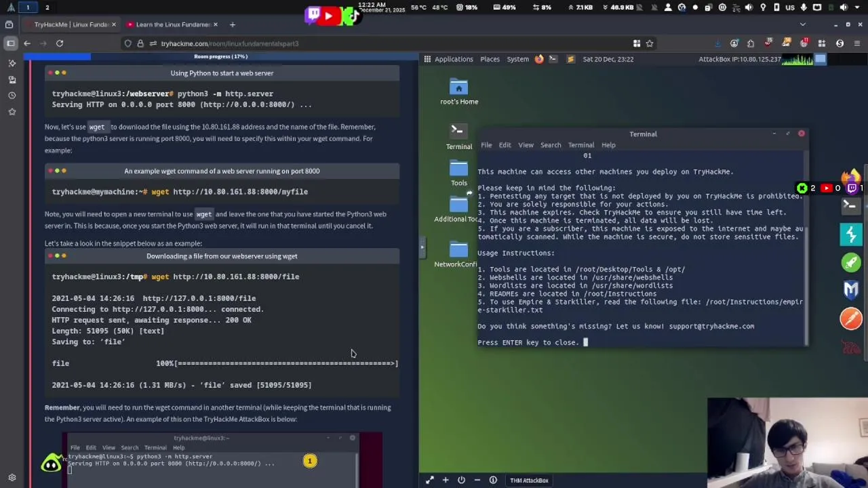The height and width of the screenshot is (488, 868).
Task: Open the settings gear in browser sidebar
Action: point(12,477)
